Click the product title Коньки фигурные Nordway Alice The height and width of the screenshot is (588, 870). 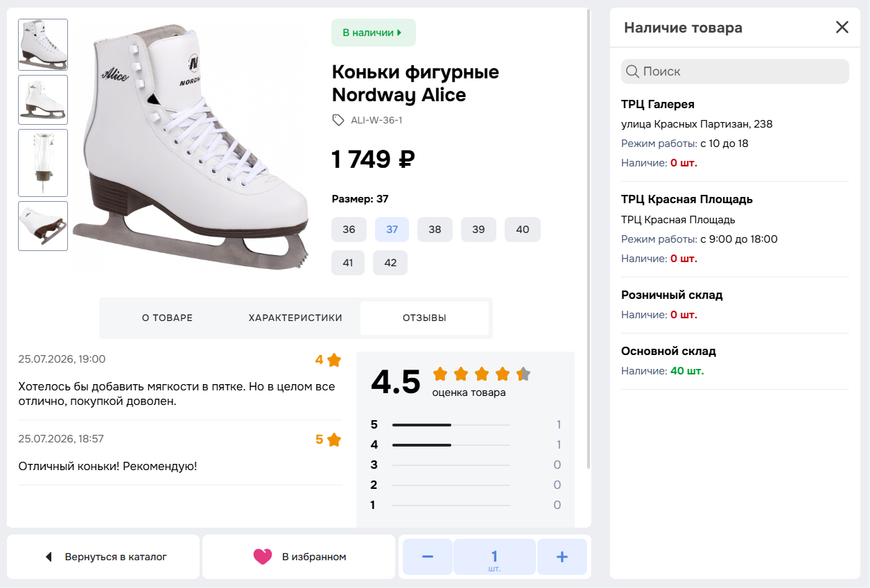[x=415, y=83]
